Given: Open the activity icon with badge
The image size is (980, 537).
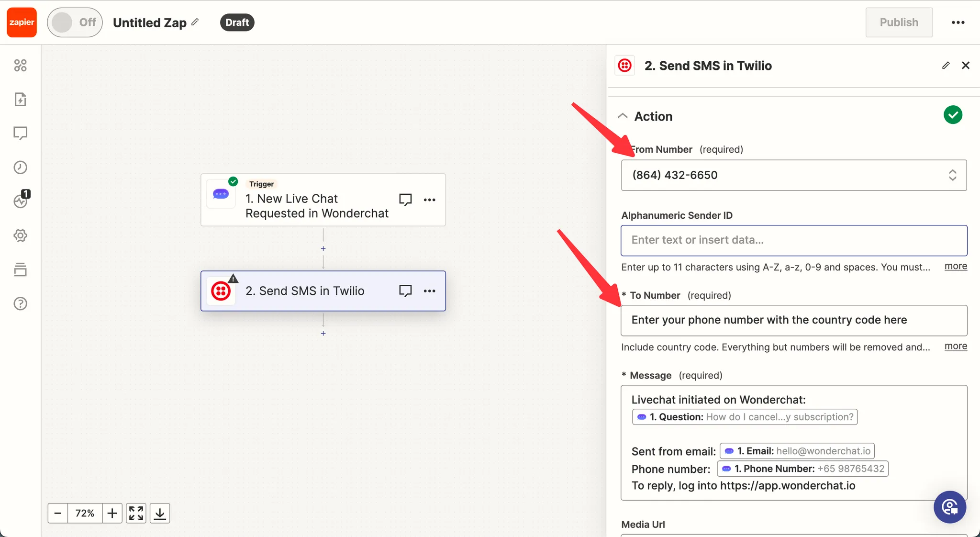Looking at the screenshot, I should [x=20, y=201].
